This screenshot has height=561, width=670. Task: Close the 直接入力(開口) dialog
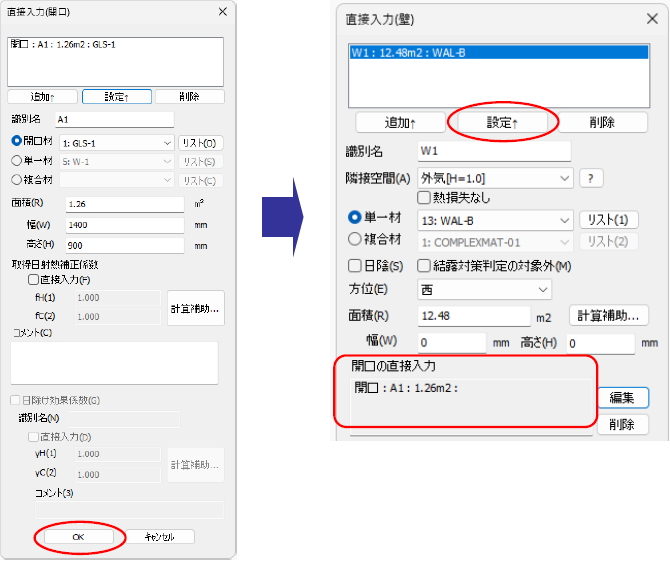coord(223,12)
